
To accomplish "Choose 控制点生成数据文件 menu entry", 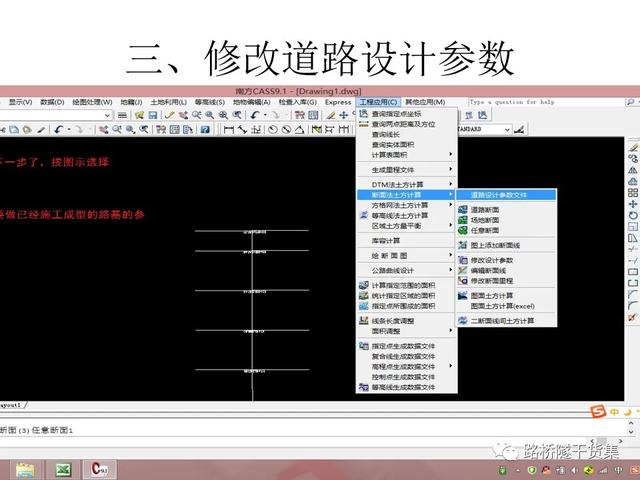I will (403, 377).
